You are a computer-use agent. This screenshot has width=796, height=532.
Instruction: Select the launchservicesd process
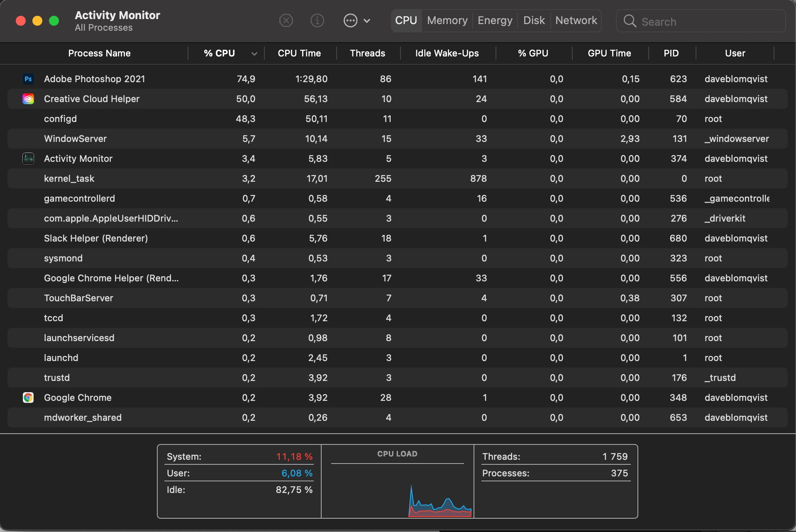pyautogui.click(x=398, y=338)
